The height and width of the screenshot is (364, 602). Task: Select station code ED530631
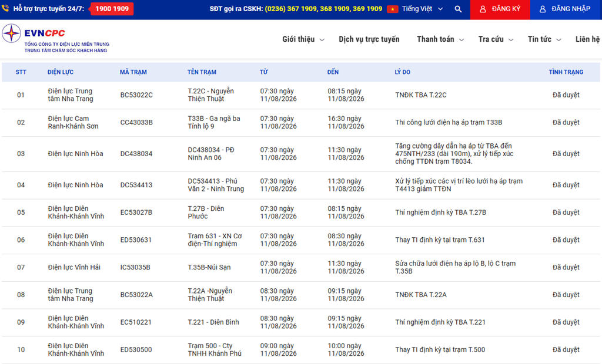click(x=136, y=240)
